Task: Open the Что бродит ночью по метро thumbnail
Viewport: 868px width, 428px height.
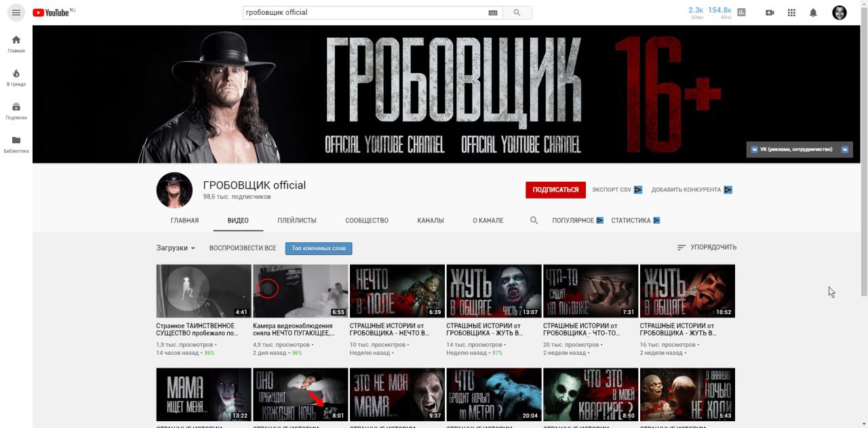Action: [x=494, y=395]
